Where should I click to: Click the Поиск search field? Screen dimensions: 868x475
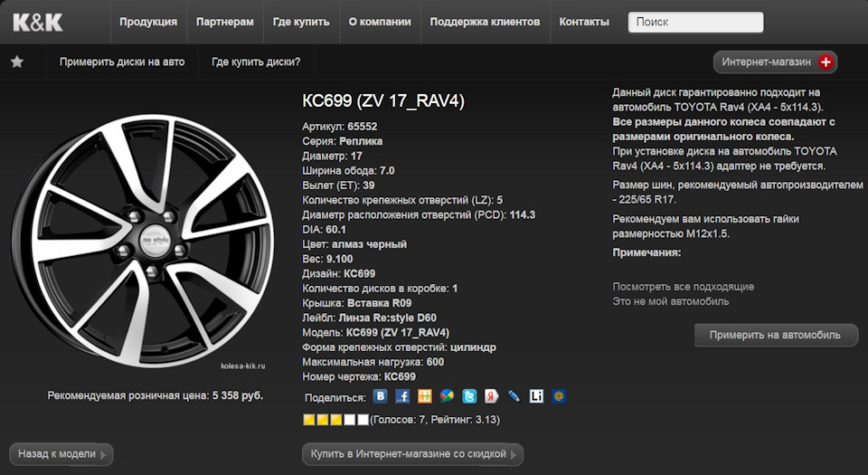click(x=696, y=22)
